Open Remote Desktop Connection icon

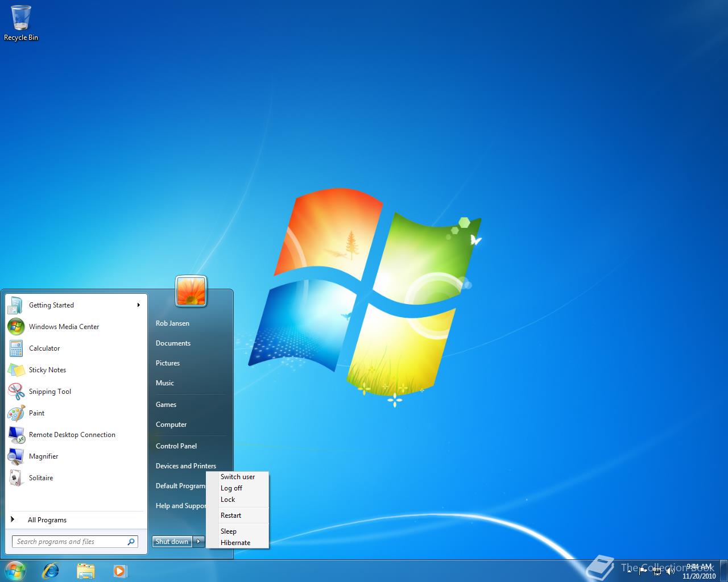coord(15,435)
